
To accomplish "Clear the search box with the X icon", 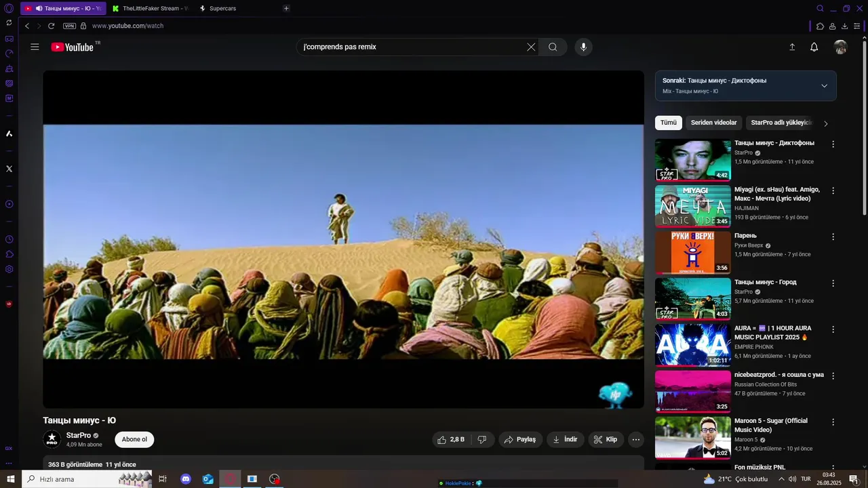I will (x=531, y=47).
